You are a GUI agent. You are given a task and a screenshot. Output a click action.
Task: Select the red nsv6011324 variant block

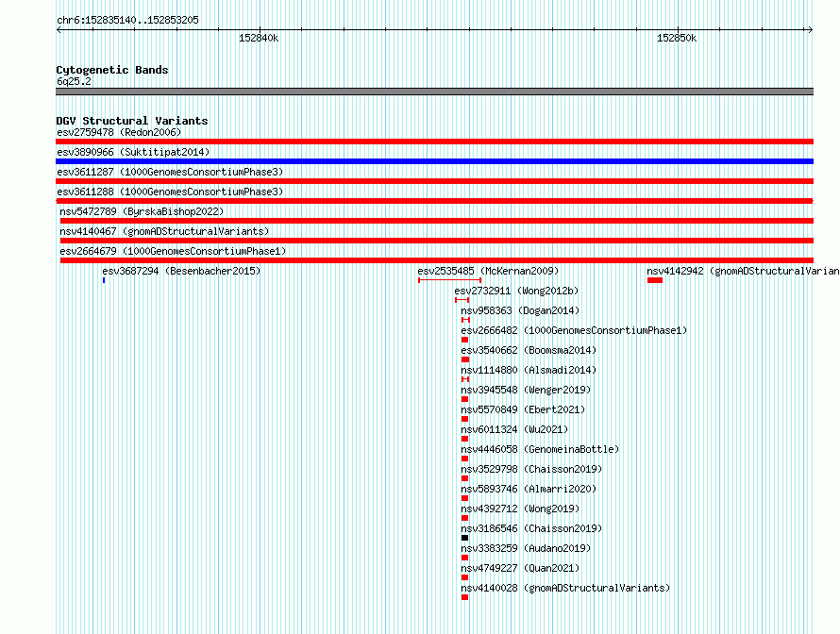pyautogui.click(x=465, y=439)
